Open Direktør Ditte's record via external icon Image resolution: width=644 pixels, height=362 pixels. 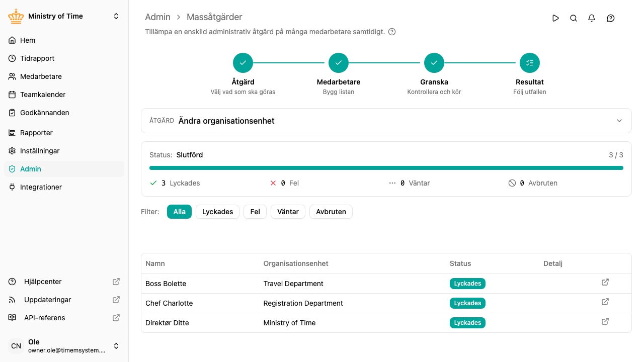click(x=605, y=321)
